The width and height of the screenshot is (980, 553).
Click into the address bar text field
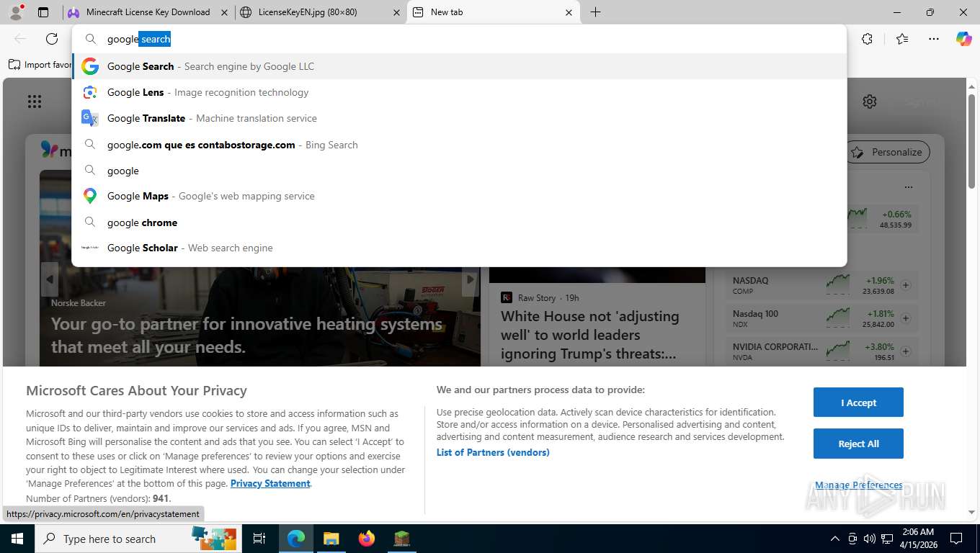459,39
